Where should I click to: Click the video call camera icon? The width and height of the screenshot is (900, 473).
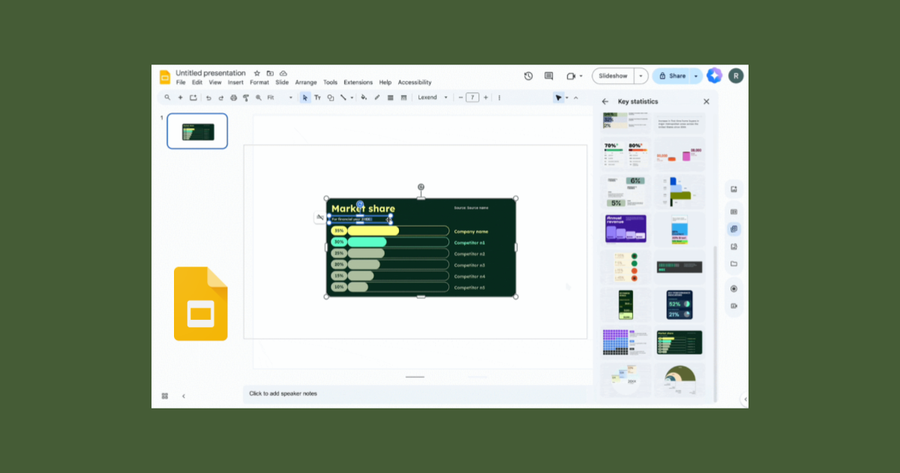[x=571, y=76]
